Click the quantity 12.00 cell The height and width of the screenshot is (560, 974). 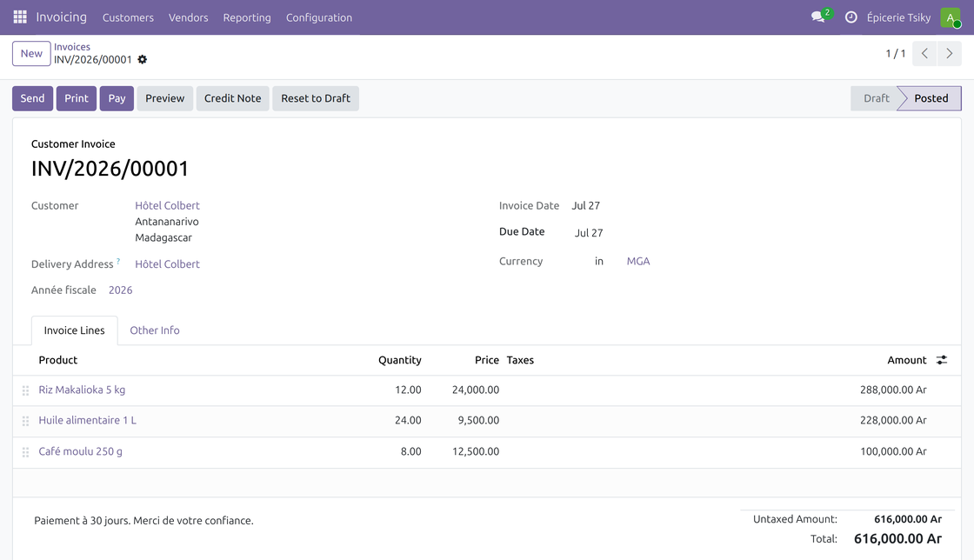tap(408, 390)
